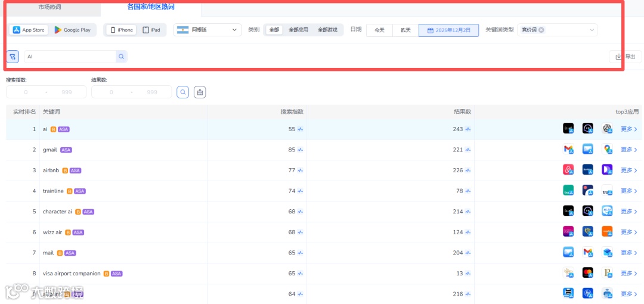Expand 更多 for visa airport companion row
644x304 pixels.
point(629,273)
